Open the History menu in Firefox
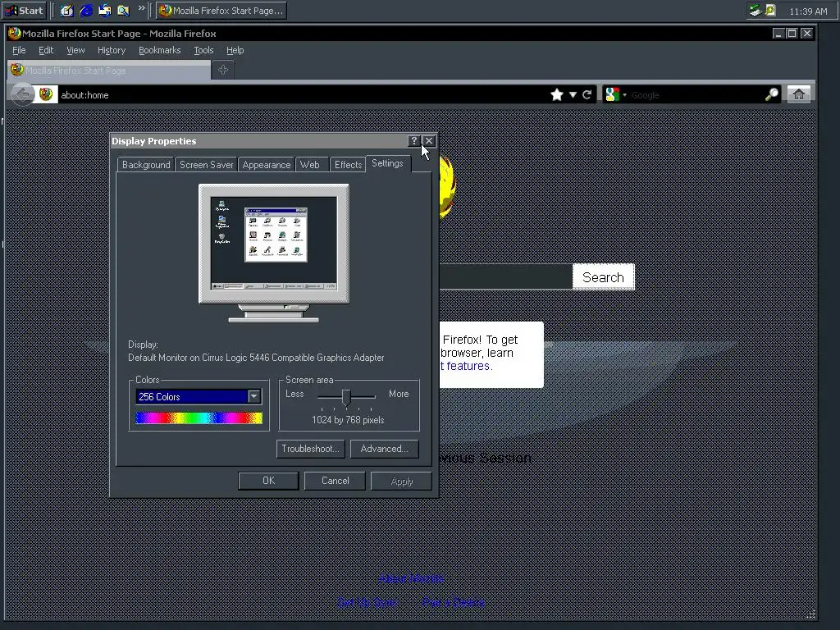This screenshot has width=840, height=630. click(112, 50)
